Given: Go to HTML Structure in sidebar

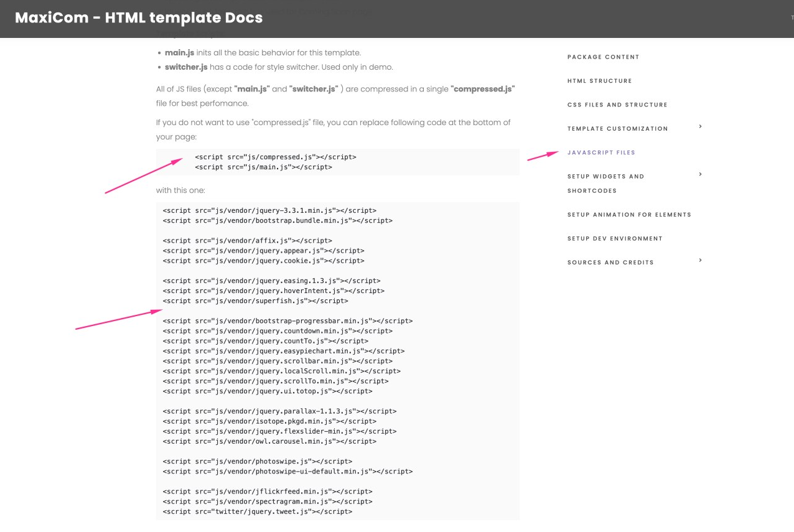Looking at the screenshot, I should 599,81.
